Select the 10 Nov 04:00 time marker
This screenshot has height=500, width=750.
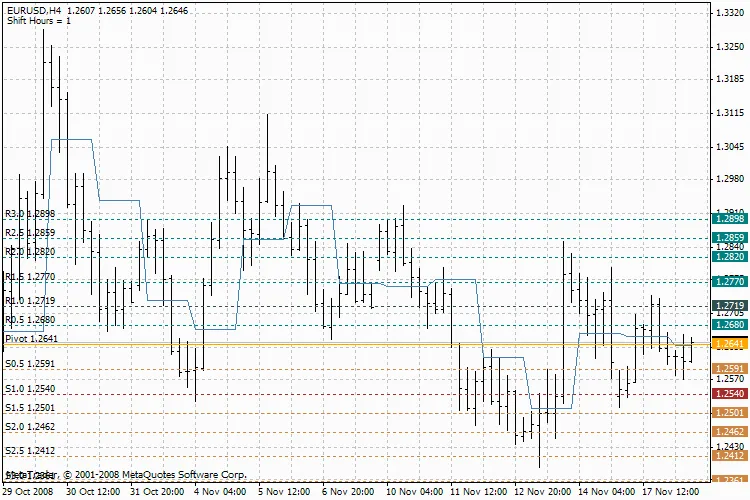click(x=414, y=492)
